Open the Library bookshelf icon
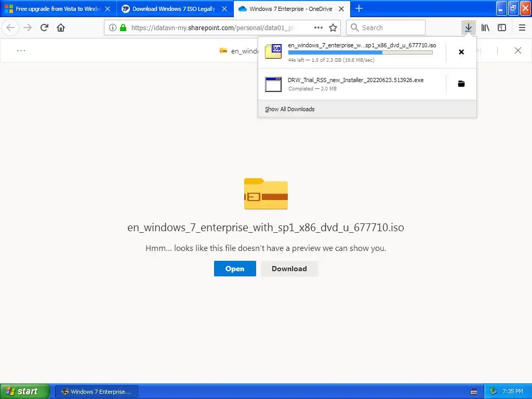Screen dimensions: 532x399 click(485, 28)
